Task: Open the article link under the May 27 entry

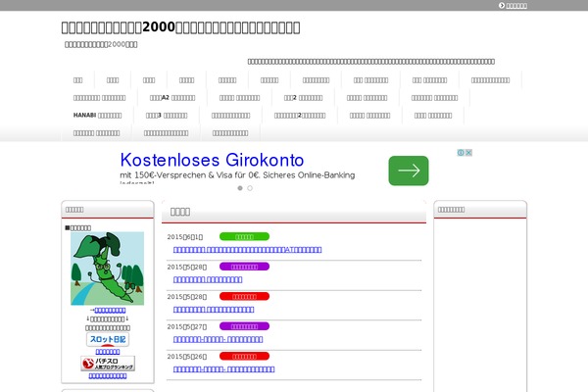Action: 218,339
